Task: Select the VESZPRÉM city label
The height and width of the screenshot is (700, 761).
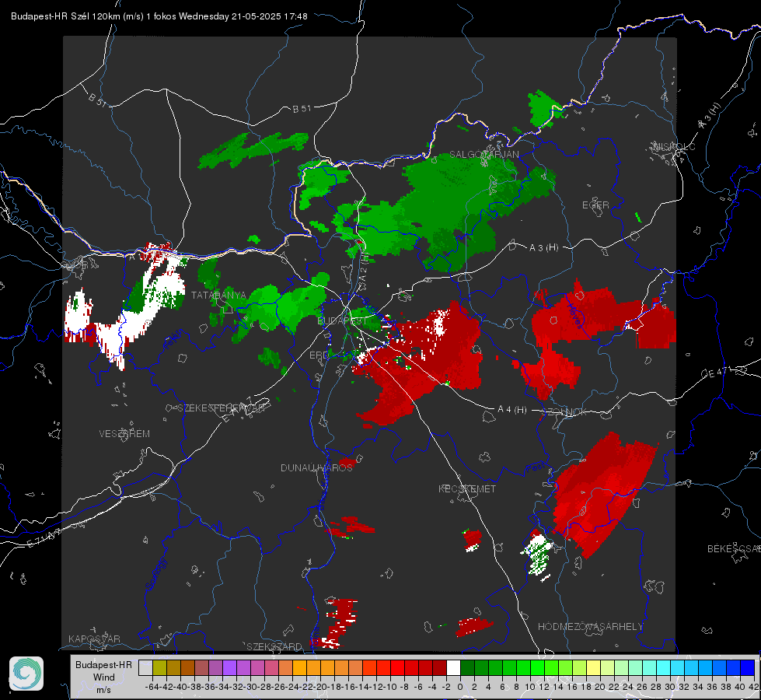Action: [x=124, y=433]
